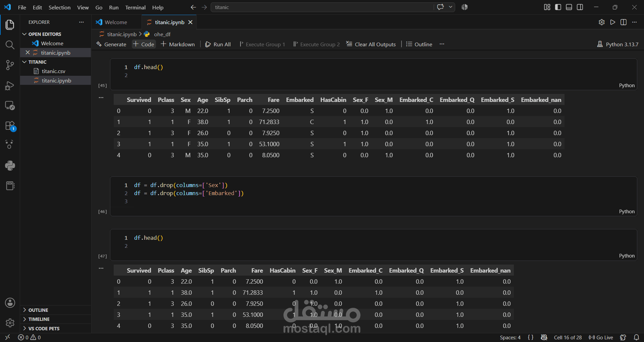Open the Search view in activity bar
Image resolution: width=644 pixels, height=342 pixels.
pos(10,45)
